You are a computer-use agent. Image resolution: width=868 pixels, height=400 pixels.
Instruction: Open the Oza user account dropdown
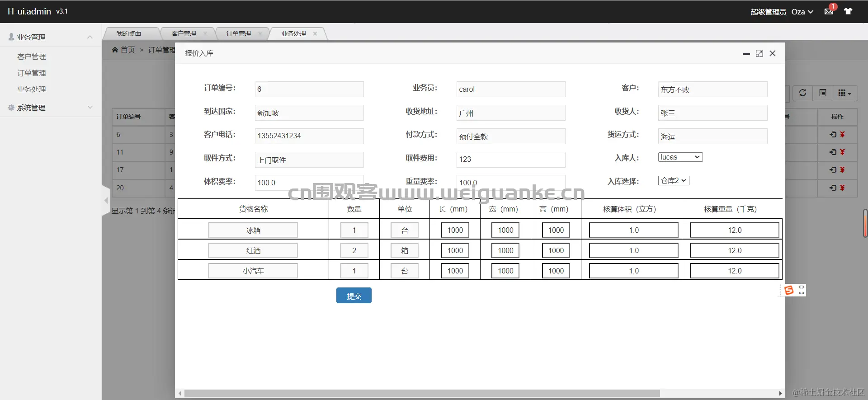coord(802,12)
